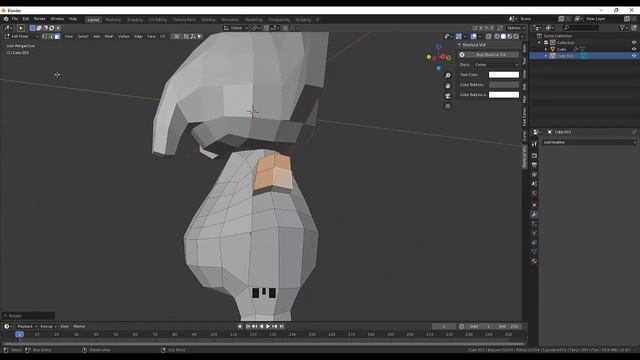Open the viewport View menu

pos(69,36)
